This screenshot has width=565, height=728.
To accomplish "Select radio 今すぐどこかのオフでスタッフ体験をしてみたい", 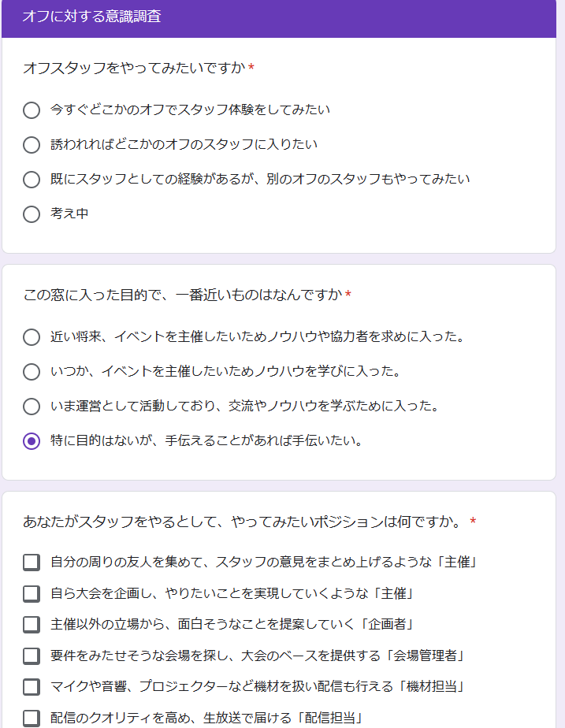I will click(x=32, y=110).
